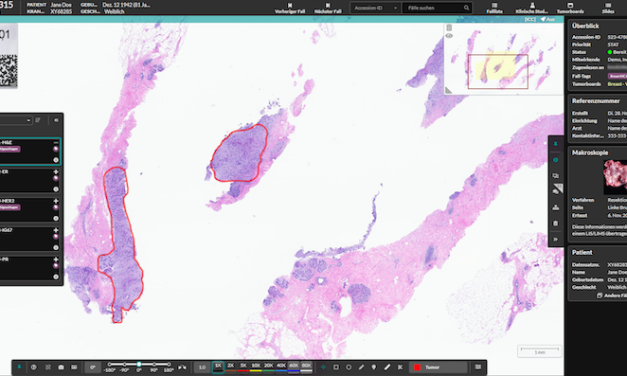Go to Vorheriger Fall (previous case)
The width and height of the screenshot is (627, 376).
290,8
